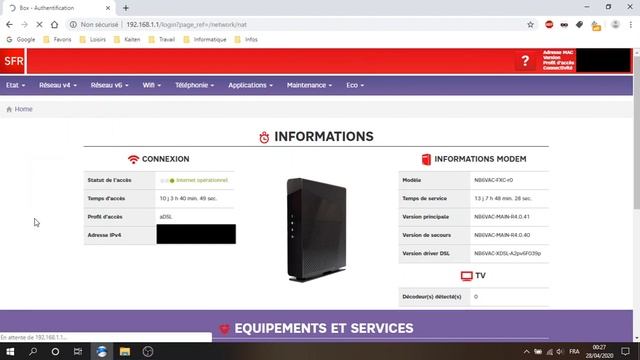The height and width of the screenshot is (360, 640).
Task: Open the Infos bookmarks folder
Action: (x=246, y=40)
